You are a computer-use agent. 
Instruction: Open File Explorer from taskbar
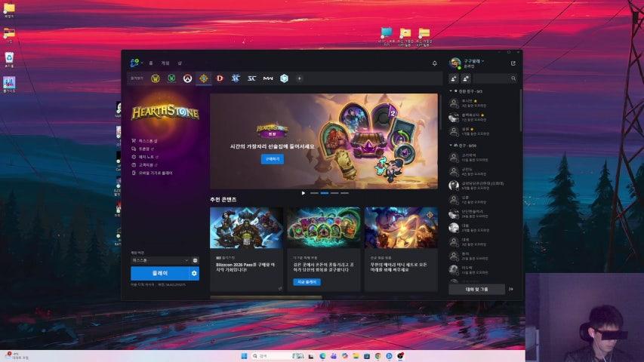click(x=356, y=356)
